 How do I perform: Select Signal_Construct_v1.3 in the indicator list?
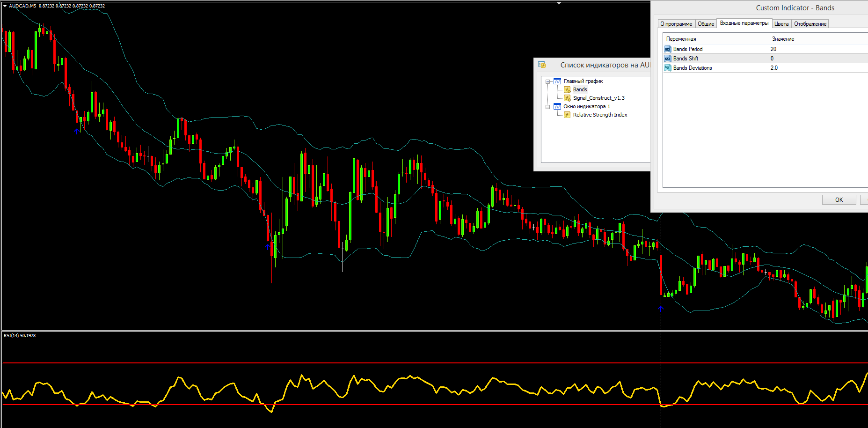(598, 98)
